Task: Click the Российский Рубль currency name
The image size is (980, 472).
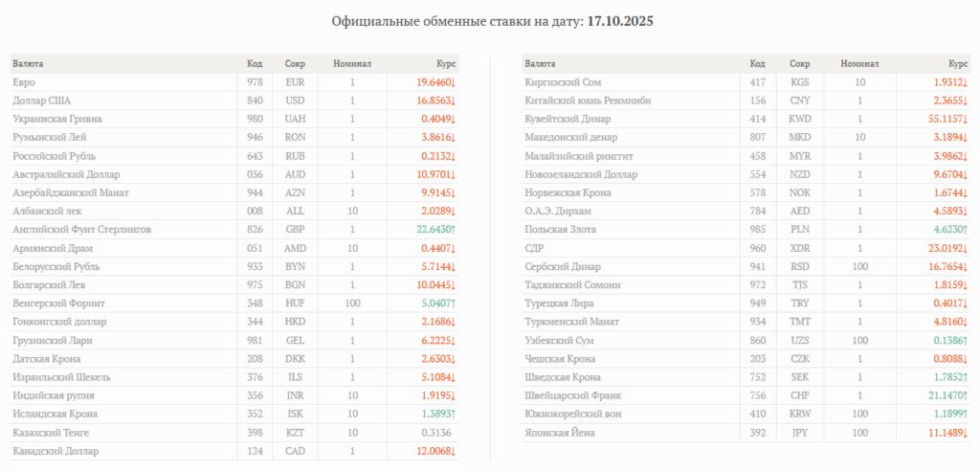Action: click(x=54, y=156)
